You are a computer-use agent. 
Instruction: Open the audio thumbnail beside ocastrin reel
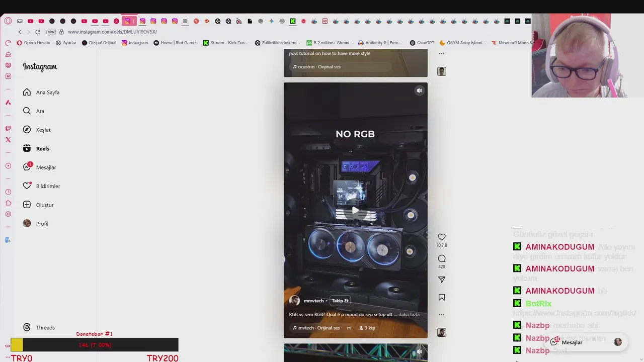[x=442, y=71]
